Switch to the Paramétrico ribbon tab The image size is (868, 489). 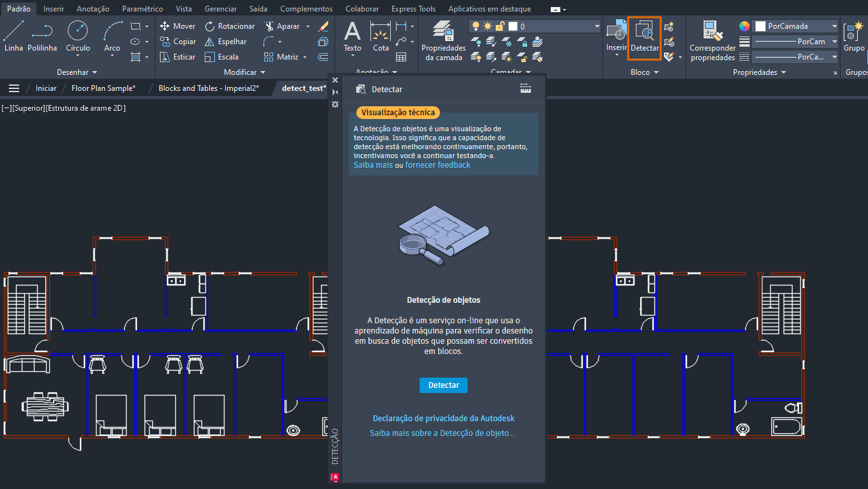click(143, 9)
